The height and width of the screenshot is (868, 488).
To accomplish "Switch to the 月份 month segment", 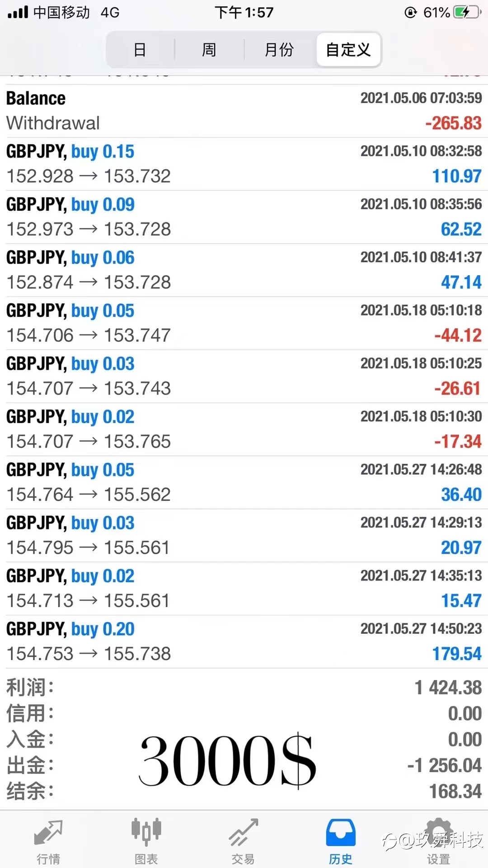I will 279,49.
